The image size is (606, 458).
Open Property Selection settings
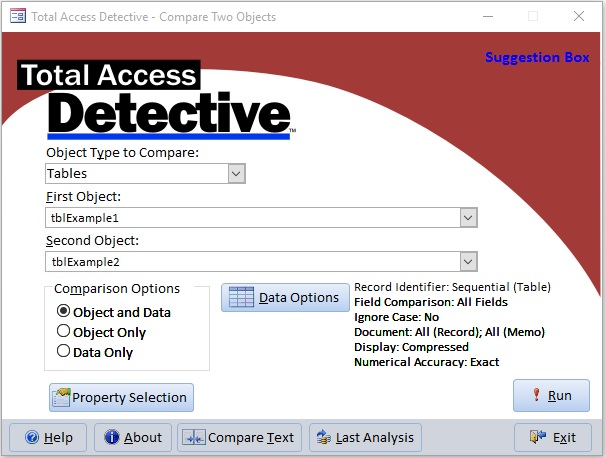pyautogui.click(x=121, y=397)
